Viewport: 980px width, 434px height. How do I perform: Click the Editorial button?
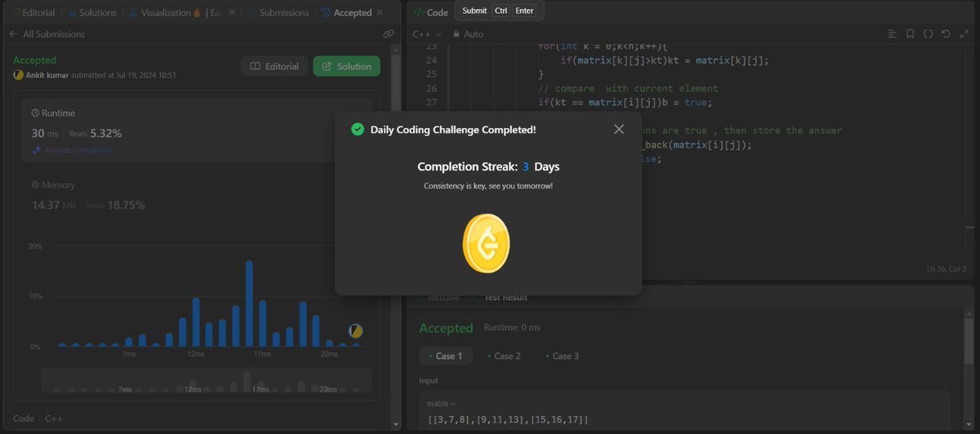(x=274, y=66)
